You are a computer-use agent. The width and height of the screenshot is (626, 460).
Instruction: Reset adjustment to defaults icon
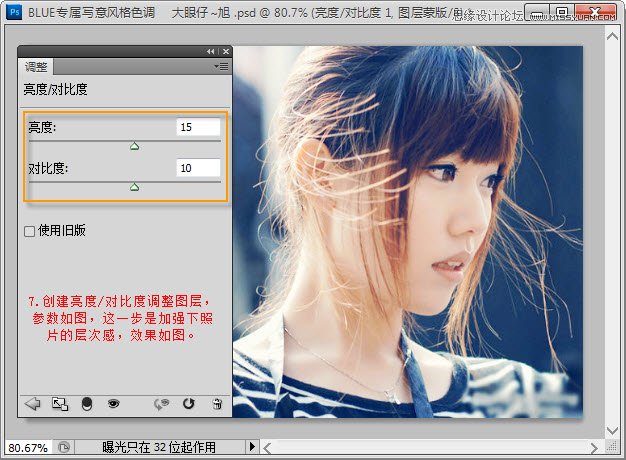point(188,403)
